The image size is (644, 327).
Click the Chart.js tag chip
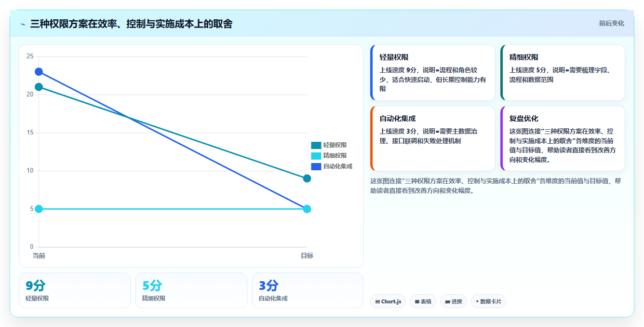click(388, 301)
